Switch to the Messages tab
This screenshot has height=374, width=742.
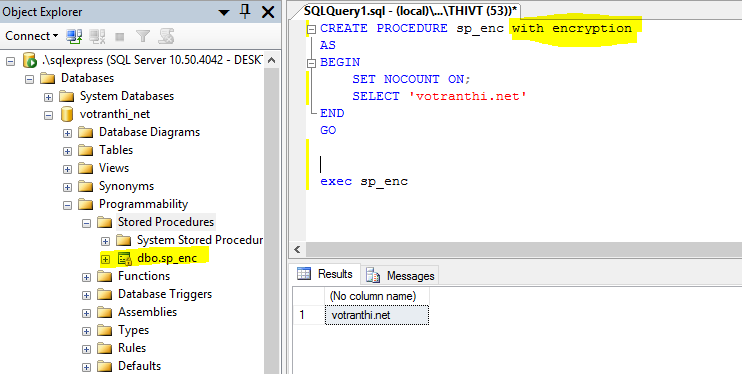(400, 276)
